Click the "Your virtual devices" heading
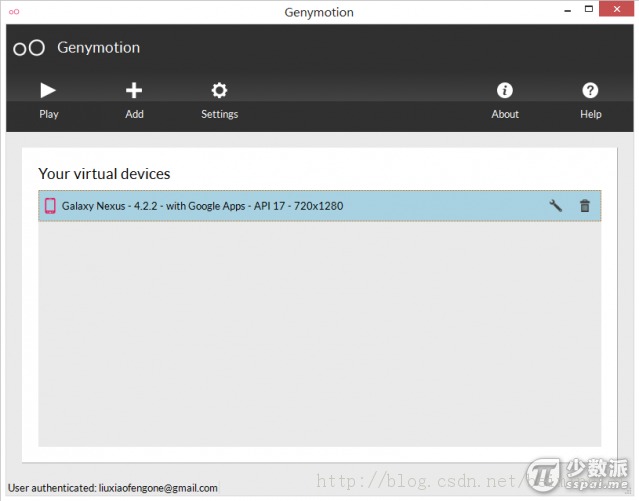This screenshot has width=639, height=501. 104,174
